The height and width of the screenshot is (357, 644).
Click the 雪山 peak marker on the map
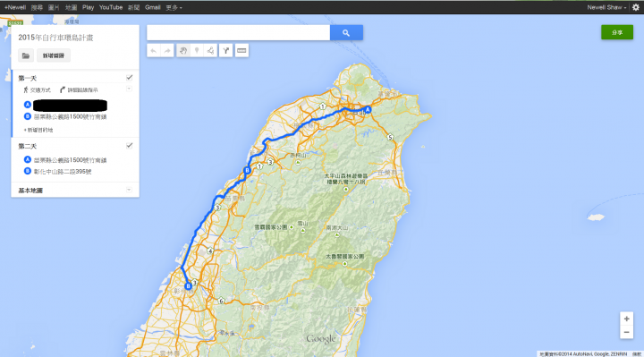click(302, 231)
